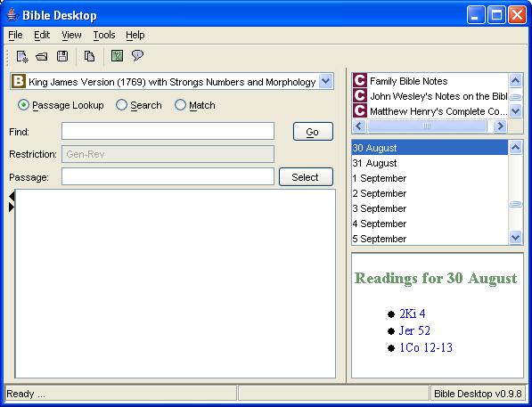This screenshot has width=532, height=407.
Task: Select the 2 September date entry
Action: [430, 193]
